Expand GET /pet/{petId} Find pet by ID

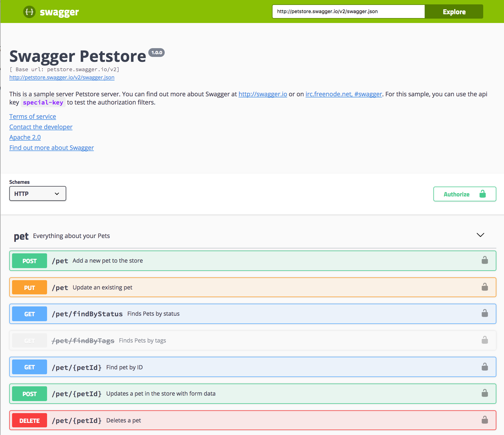tap(253, 367)
